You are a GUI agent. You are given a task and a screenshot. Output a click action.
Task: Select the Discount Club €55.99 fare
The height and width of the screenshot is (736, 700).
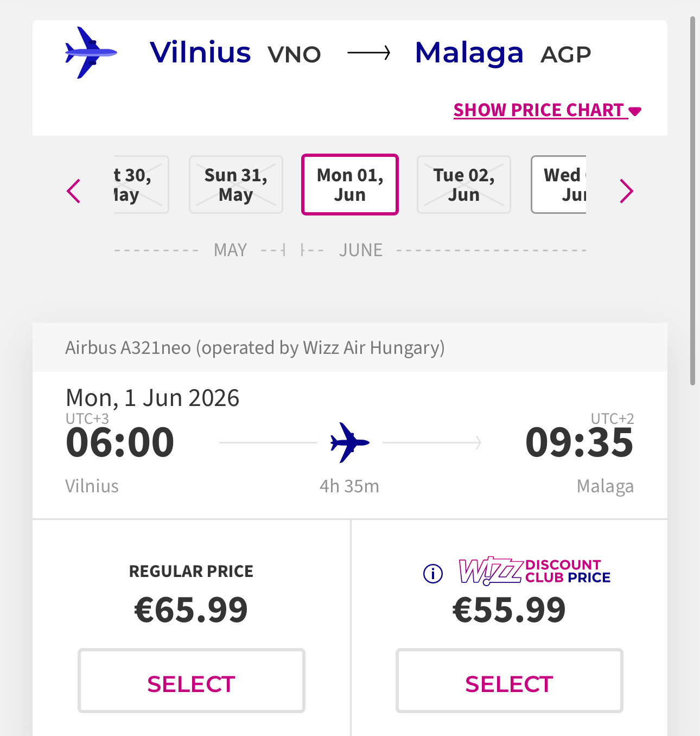click(x=510, y=681)
